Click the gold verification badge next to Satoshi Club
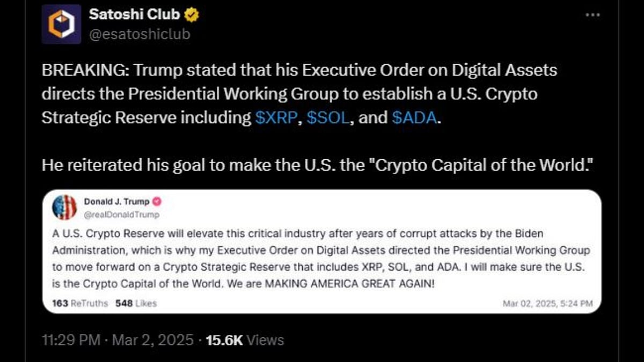The image size is (644, 362). coord(191,14)
